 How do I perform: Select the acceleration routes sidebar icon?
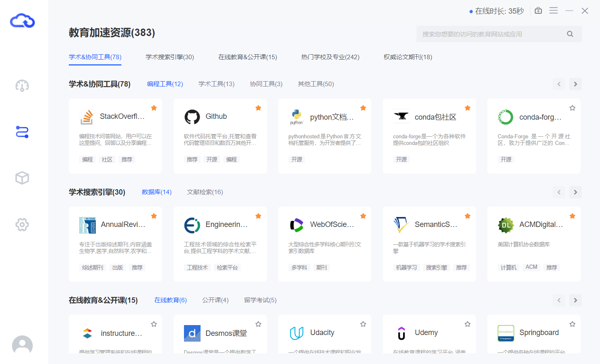(x=22, y=132)
